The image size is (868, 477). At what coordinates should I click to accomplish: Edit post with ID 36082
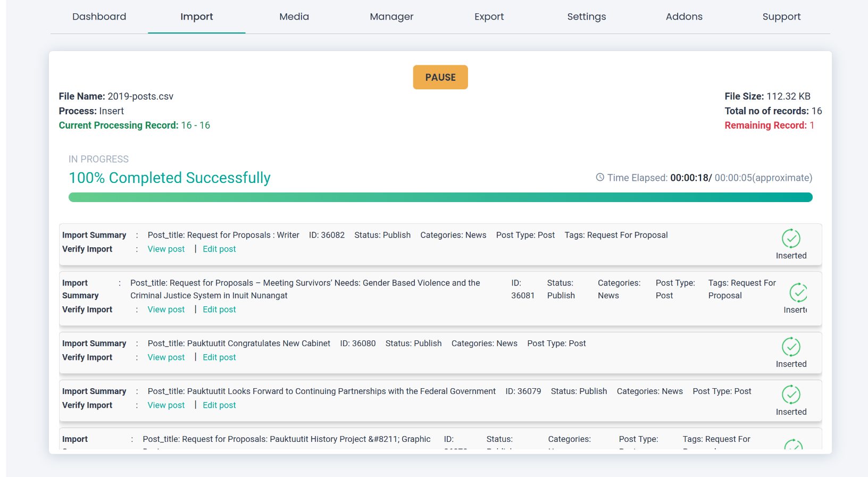[x=219, y=249]
